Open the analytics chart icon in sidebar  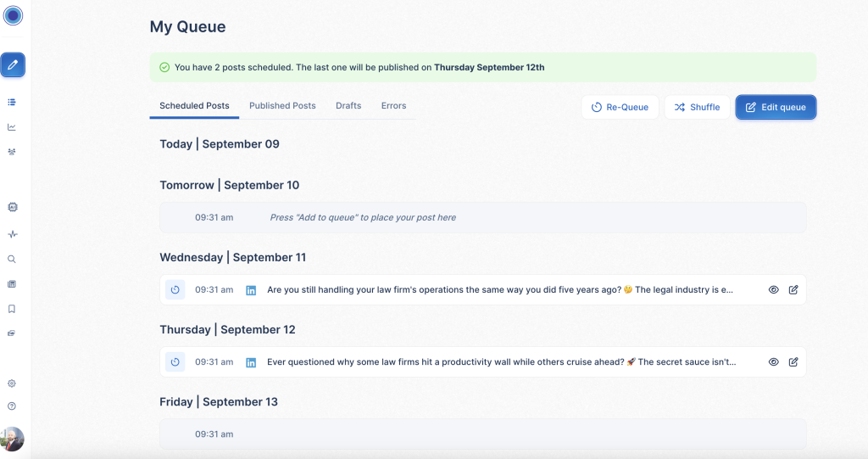click(12, 127)
